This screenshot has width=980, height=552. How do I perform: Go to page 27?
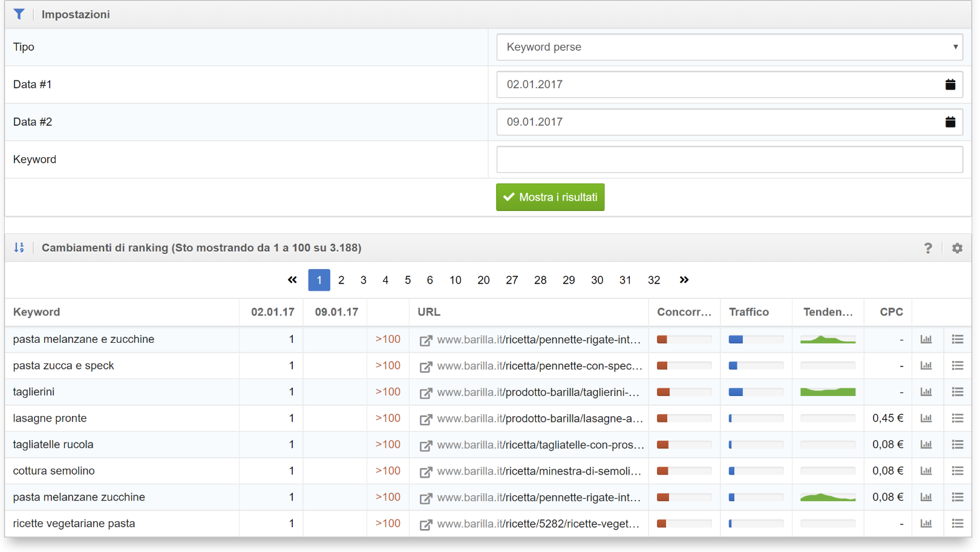(x=512, y=280)
